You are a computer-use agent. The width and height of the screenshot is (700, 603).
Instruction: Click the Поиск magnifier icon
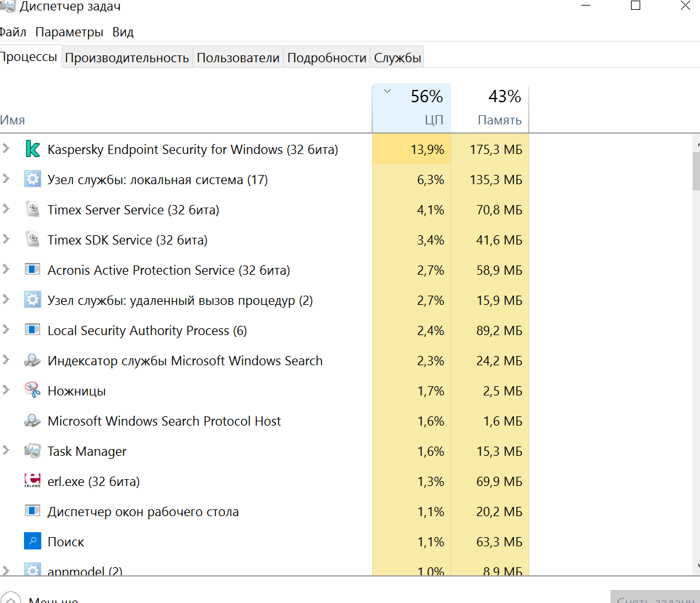click(x=33, y=541)
